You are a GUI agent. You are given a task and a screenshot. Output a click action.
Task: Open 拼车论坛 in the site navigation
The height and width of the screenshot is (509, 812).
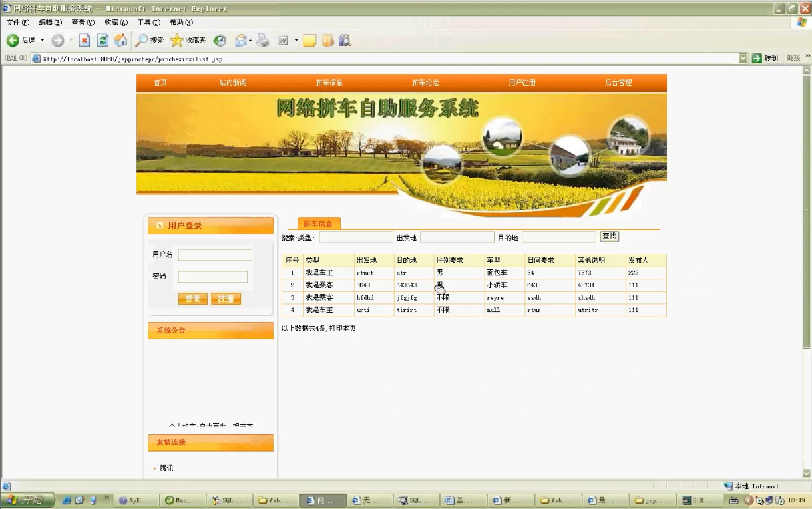[x=425, y=83]
